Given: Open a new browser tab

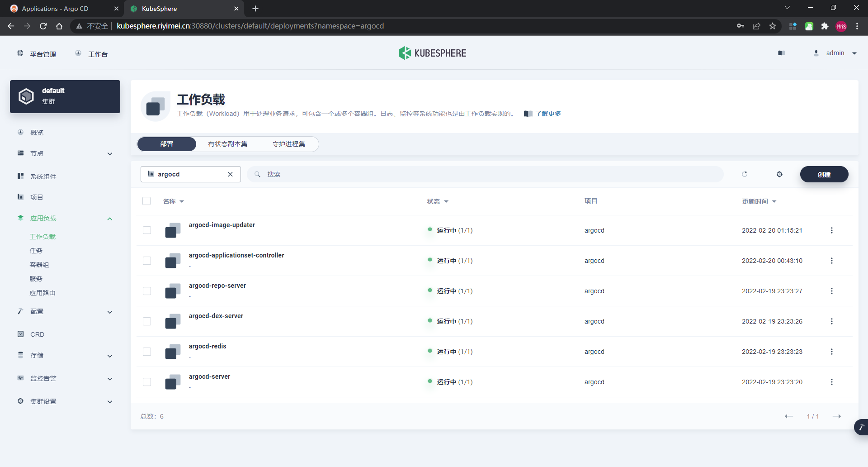Looking at the screenshot, I should click(x=255, y=9).
